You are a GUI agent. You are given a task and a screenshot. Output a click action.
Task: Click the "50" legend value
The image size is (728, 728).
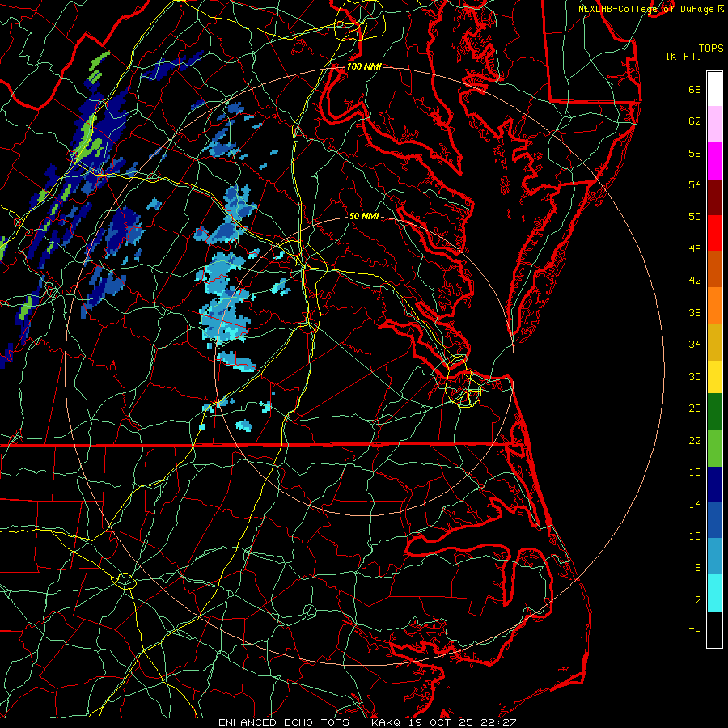(695, 217)
